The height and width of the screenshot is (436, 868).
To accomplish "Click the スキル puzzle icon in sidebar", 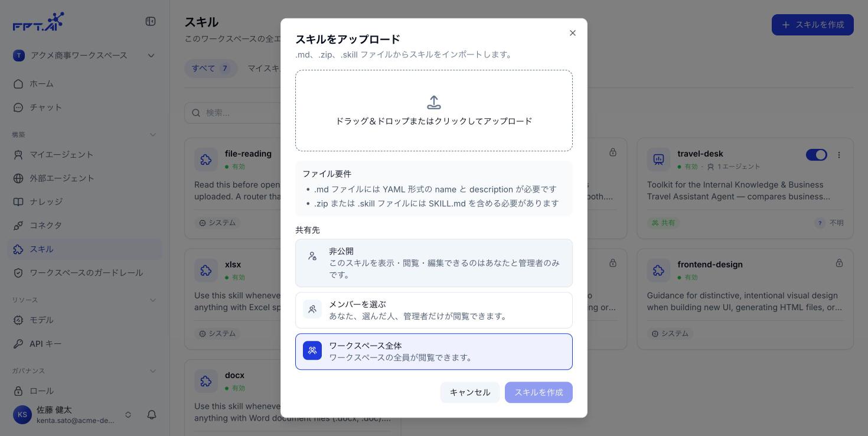I will click(x=18, y=249).
